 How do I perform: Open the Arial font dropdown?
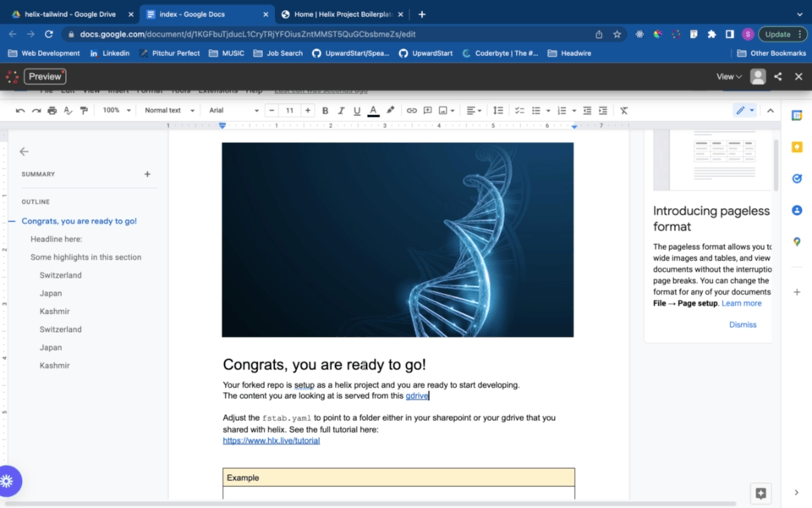(x=233, y=111)
